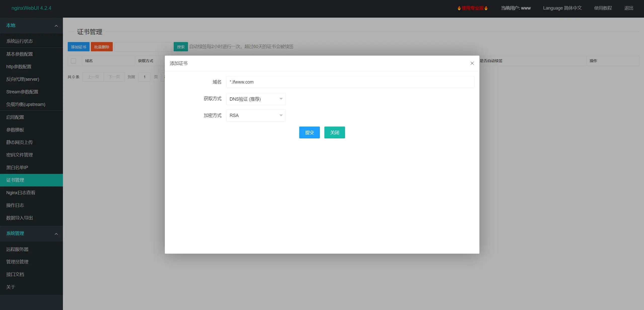Viewport: 644px width, 310px height.
Task: Collapse the 本地 sidebar section chevron
Action: pos(56,26)
